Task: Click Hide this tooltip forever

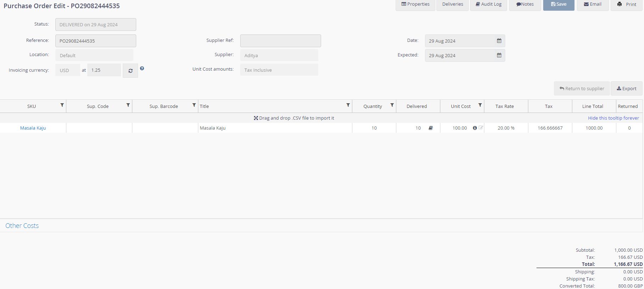Action: point(613,118)
